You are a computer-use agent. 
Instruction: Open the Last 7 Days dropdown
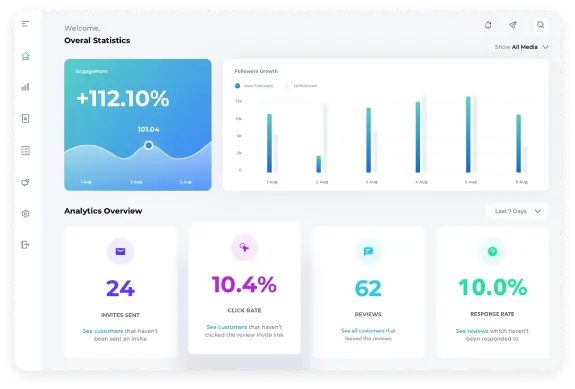click(517, 211)
